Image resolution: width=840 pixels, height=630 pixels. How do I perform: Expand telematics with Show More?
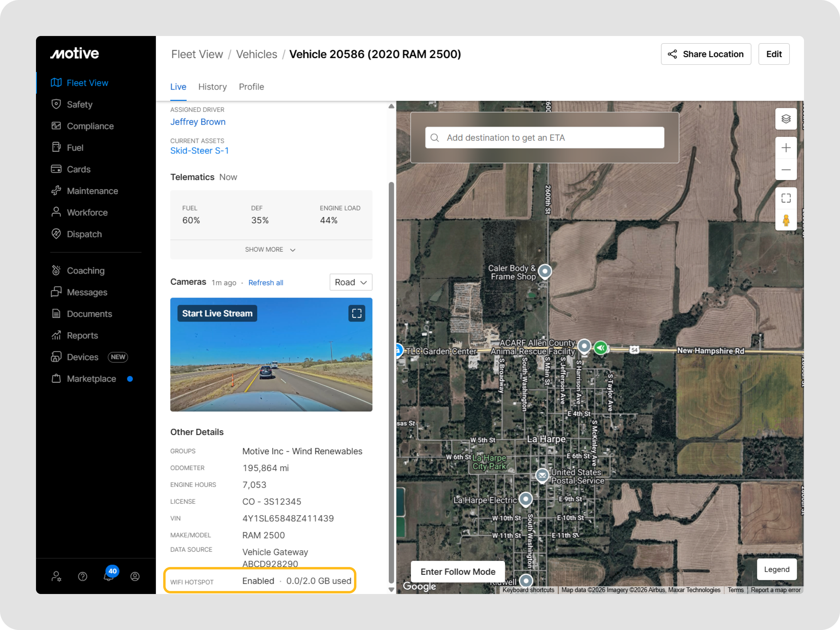[270, 250]
